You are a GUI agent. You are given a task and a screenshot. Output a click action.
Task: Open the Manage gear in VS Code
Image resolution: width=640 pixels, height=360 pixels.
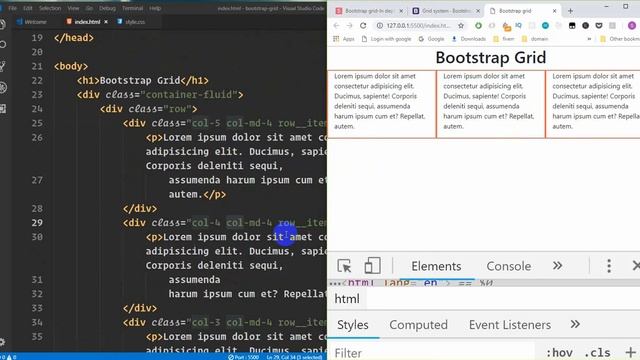pos(2,342)
